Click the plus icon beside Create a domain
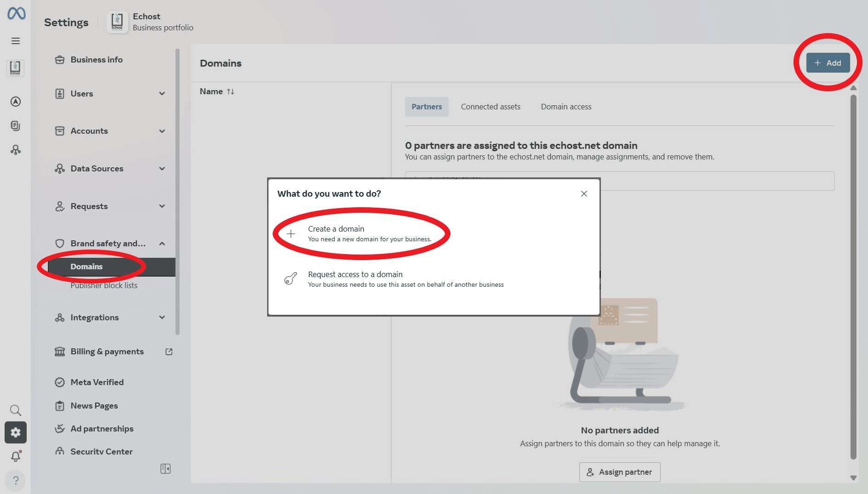868x494 pixels. point(291,234)
